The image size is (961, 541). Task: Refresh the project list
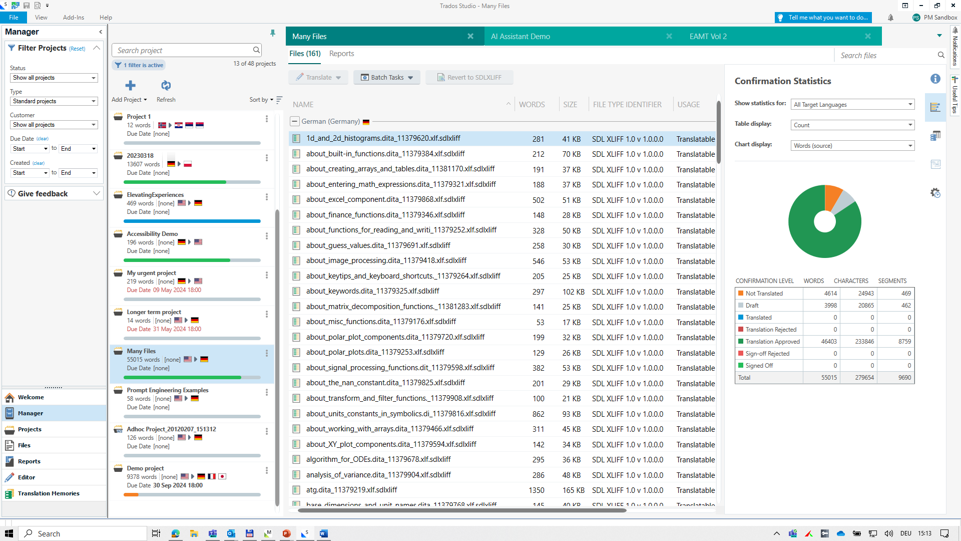pos(166,86)
